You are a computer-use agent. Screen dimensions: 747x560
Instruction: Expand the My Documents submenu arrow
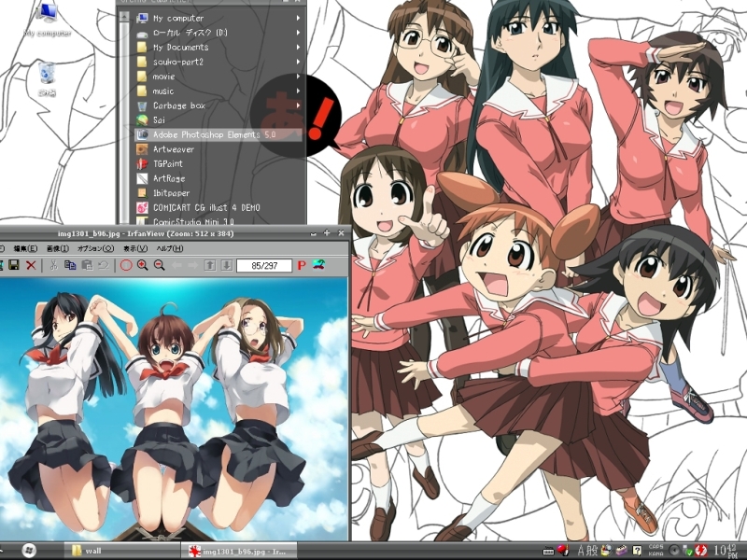298,48
